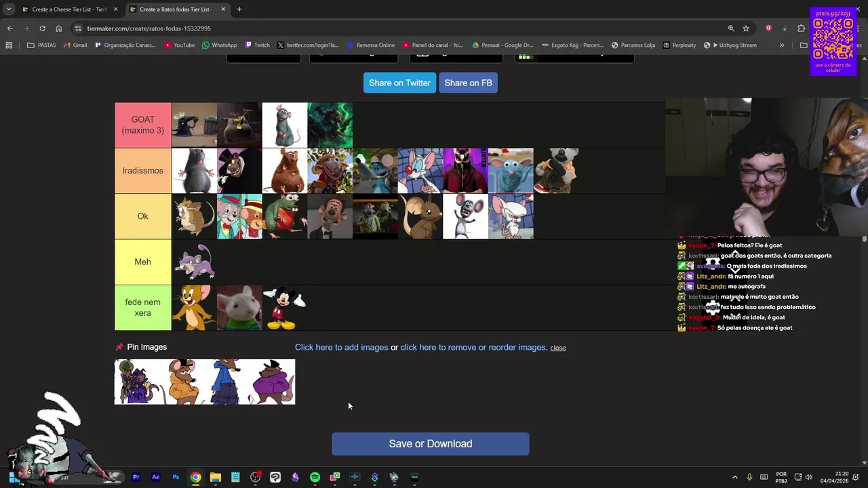Select the Iradissmos tier label

tap(142, 171)
